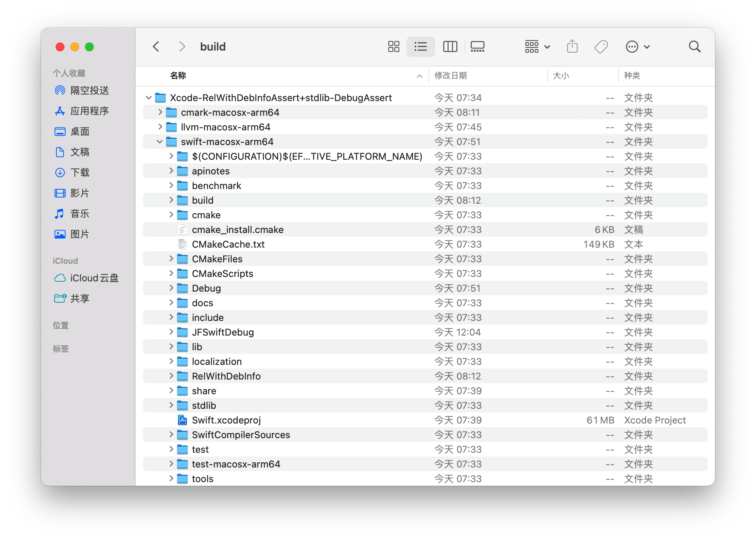Viewport: 756px width, 540px height.
Task: Select the CMakeCache.txt file
Action: pos(228,244)
